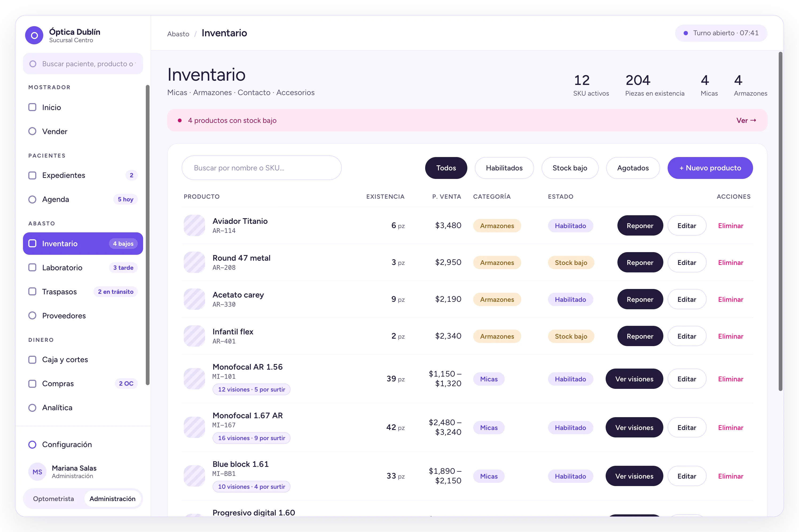Click the MS user avatar

tap(37, 472)
